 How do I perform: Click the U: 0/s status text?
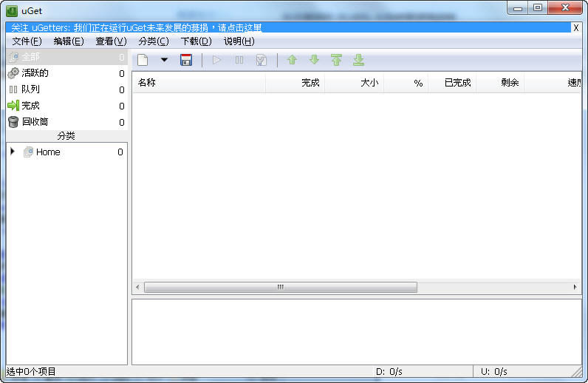(x=494, y=372)
